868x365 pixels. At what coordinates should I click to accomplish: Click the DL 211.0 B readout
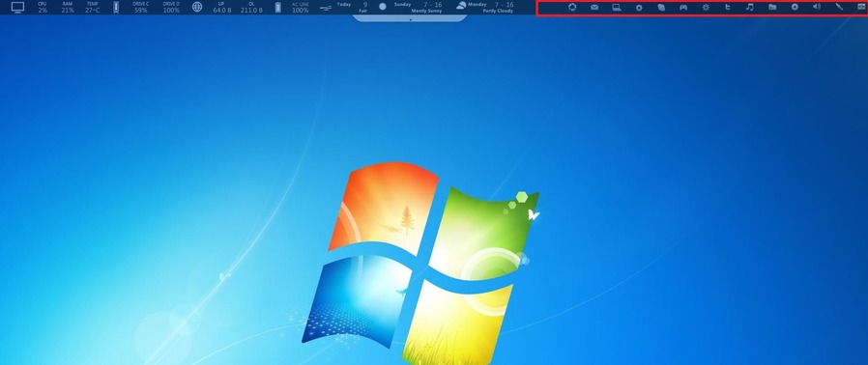252,7
